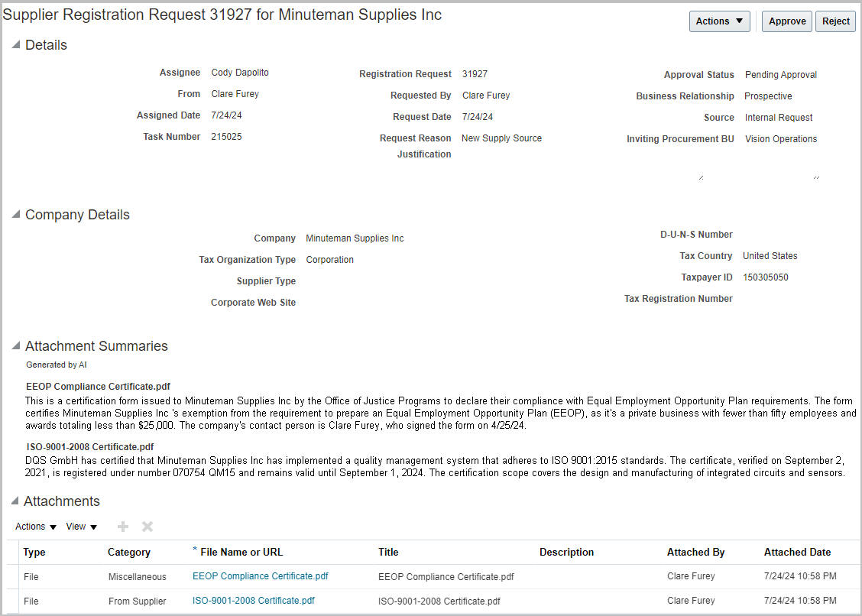Click the Miscellaneous category cell
The width and height of the screenshot is (862, 616).
tap(137, 576)
